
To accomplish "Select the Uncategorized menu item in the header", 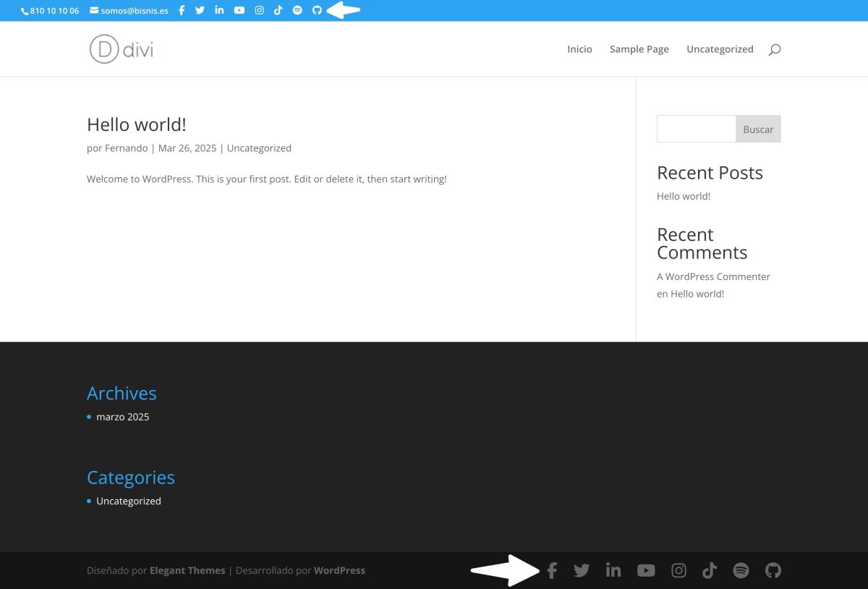I will 720,49.
